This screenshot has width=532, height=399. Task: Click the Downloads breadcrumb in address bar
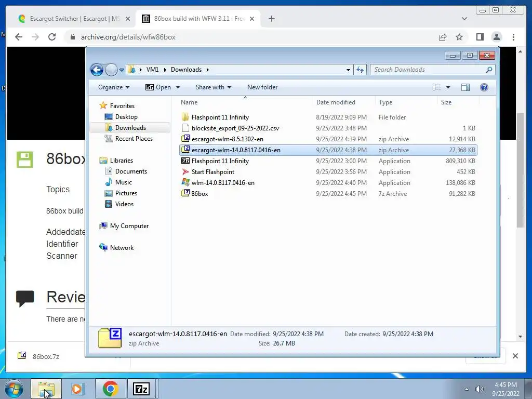pos(186,70)
